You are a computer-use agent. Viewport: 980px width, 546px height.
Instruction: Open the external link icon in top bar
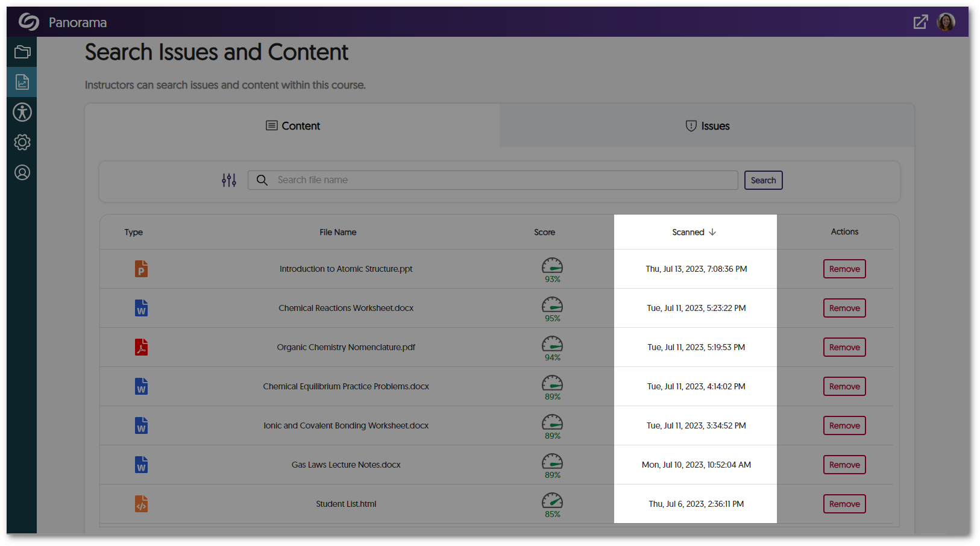pos(920,22)
